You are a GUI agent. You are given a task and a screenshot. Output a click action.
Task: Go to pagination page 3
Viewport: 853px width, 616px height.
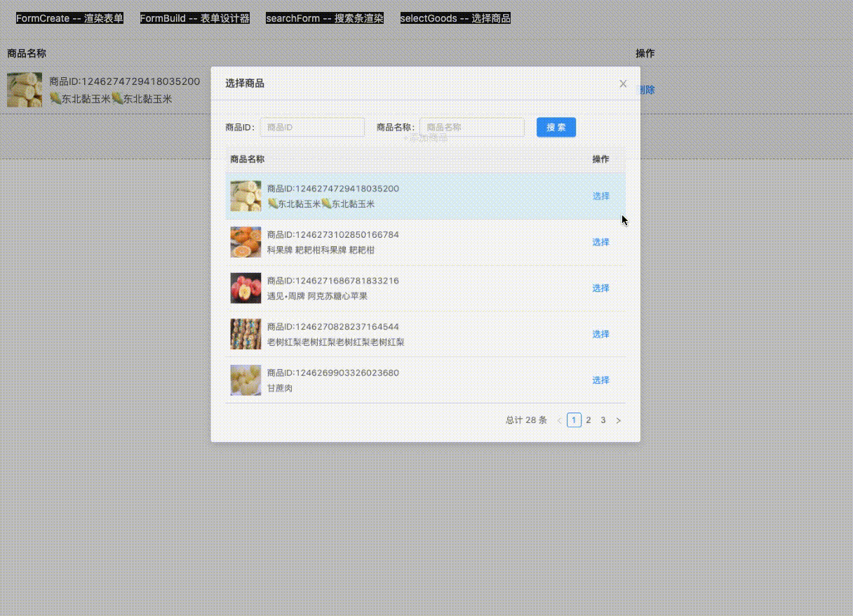point(603,420)
